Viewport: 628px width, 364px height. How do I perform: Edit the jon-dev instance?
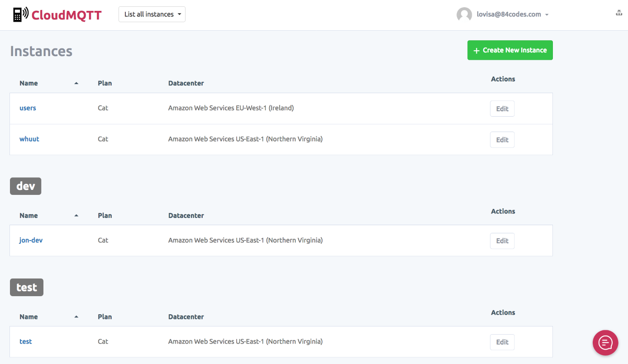pos(502,241)
